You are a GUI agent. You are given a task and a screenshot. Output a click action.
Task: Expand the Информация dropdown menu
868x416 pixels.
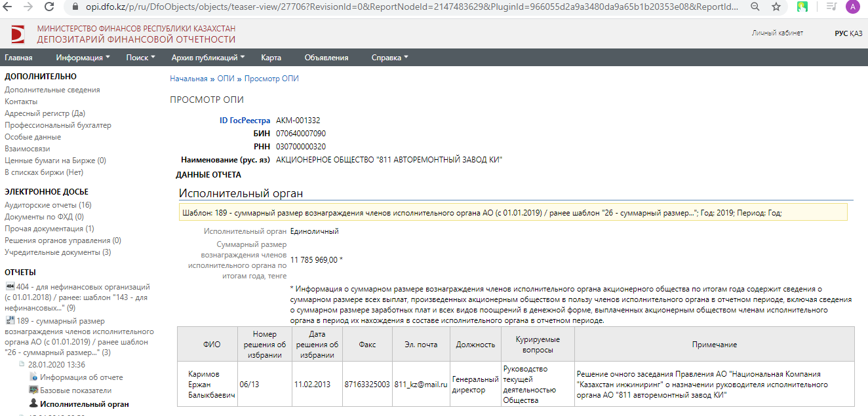pyautogui.click(x=83, y=58)
